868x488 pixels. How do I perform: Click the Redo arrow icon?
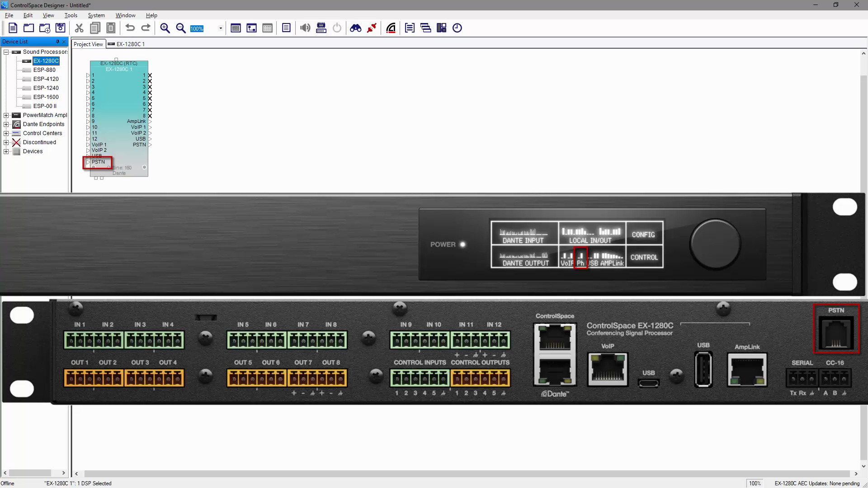[146, 28]
